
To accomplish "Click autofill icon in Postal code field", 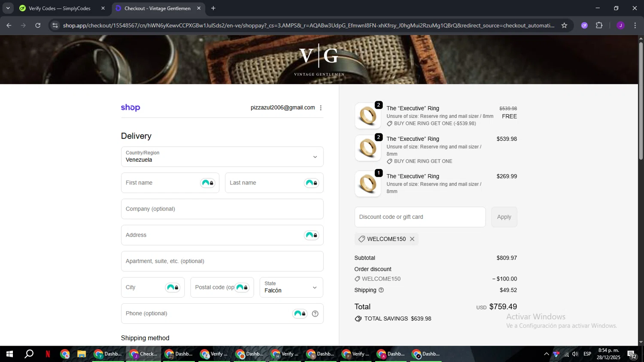I will coord(242,287).
